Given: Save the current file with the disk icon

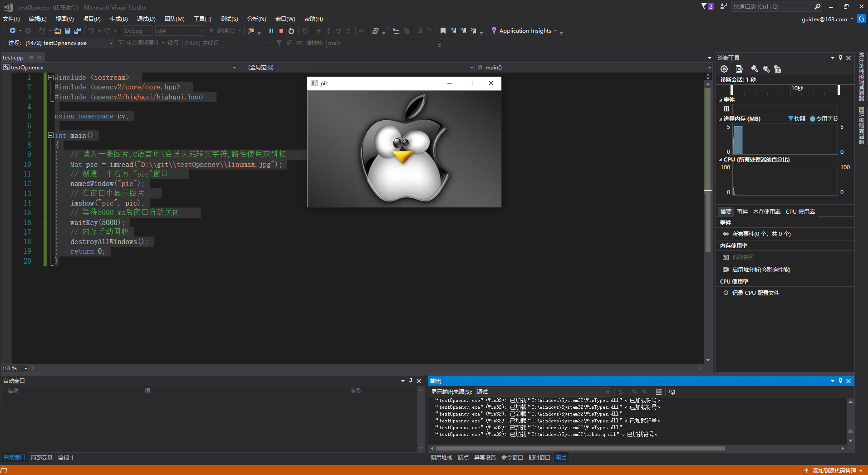Looking at the screenshot, I should pyautogui.click(x=68, y=31).
